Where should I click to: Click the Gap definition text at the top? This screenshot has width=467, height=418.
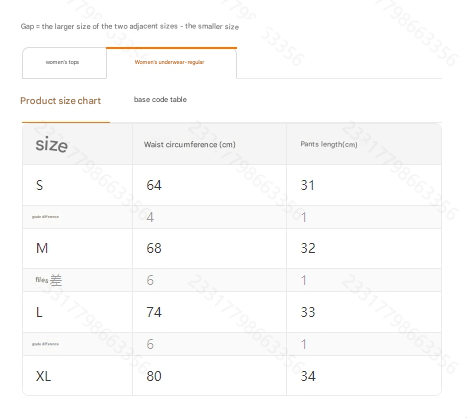point(130,26)
